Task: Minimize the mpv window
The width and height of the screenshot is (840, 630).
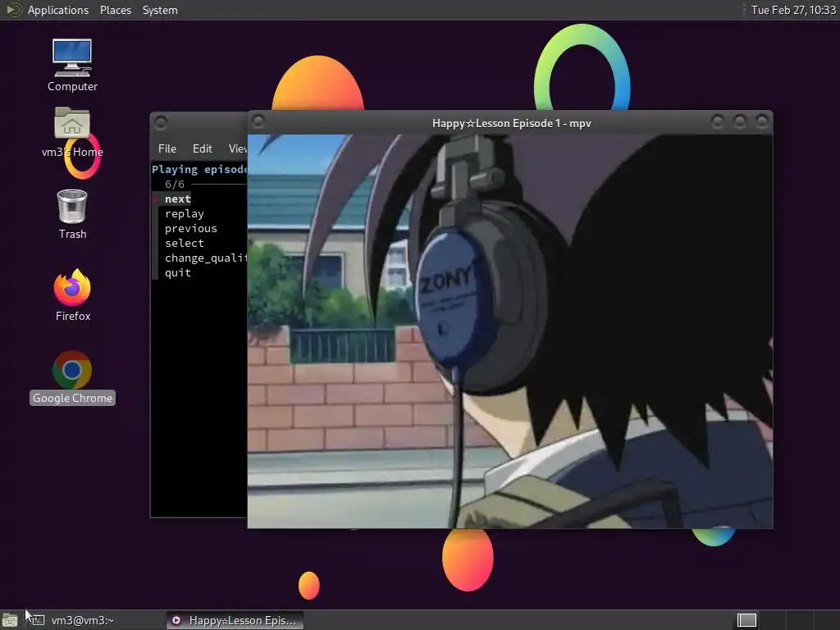Action: coord(717,122)
